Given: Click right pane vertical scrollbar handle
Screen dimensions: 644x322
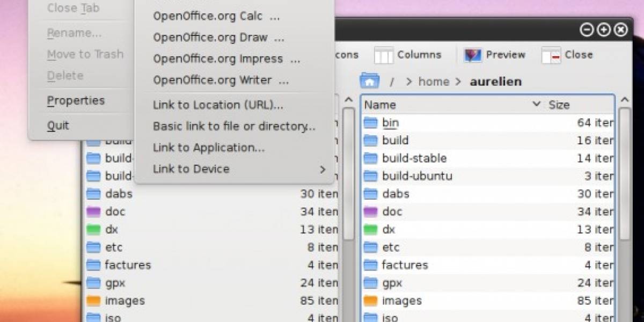Looking at the screenshot, I should pyautogui.click(x=625, y=174).
